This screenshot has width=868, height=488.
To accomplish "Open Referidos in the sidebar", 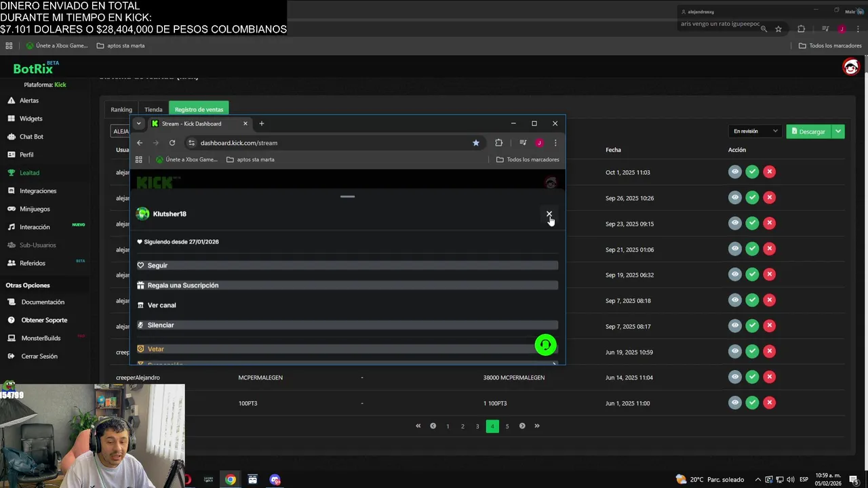I will (33, 263).
